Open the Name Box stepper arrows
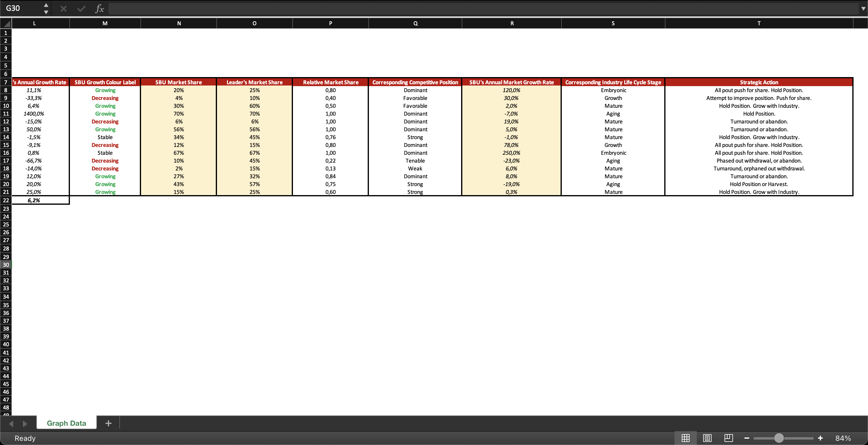 click(46, 9)
